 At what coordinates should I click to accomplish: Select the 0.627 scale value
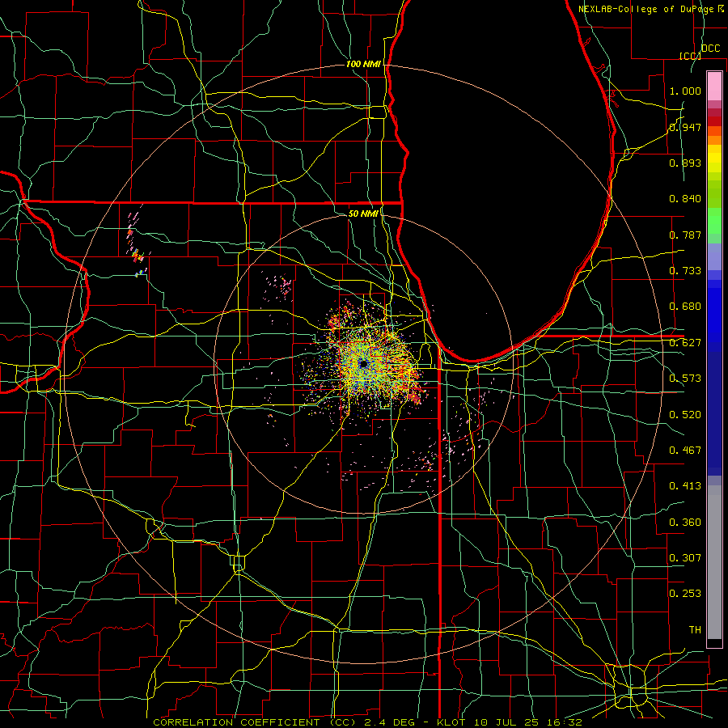(x=685, y=343)
